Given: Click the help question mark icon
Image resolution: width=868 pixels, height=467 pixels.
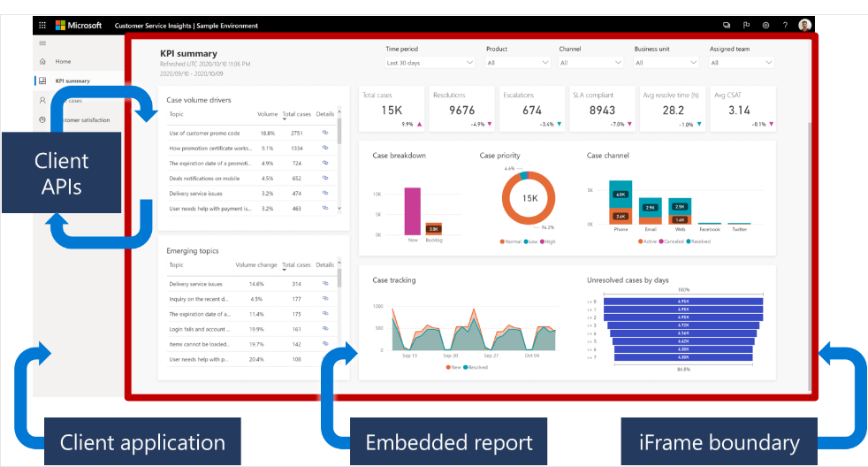Looking at the screenshot, I should [785, 26].
